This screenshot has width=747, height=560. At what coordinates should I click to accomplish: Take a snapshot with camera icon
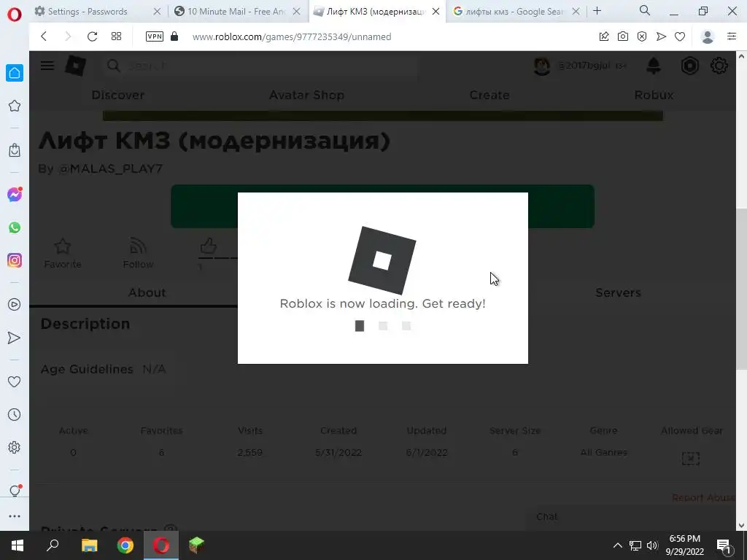[x=623, y=36]
